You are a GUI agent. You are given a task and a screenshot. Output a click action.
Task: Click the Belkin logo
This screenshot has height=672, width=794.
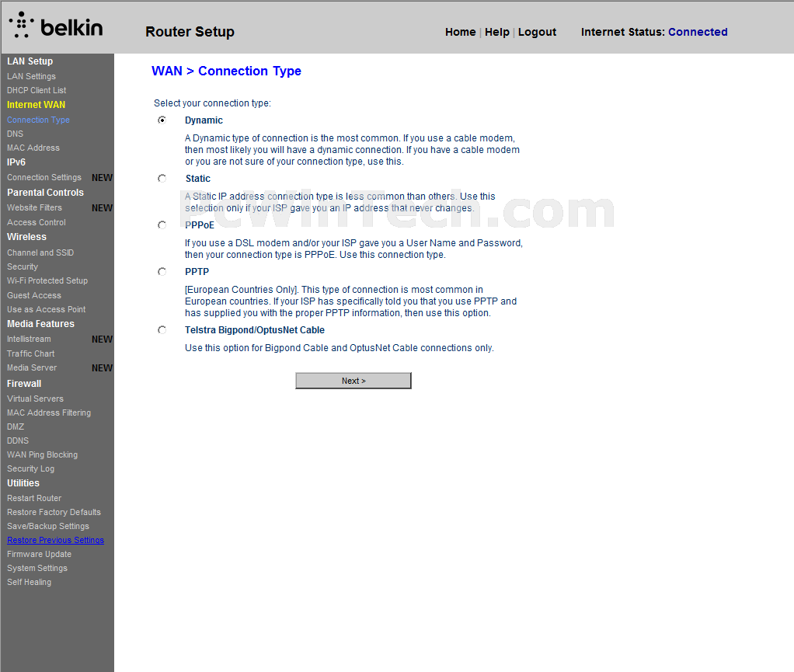pos(56,26)
